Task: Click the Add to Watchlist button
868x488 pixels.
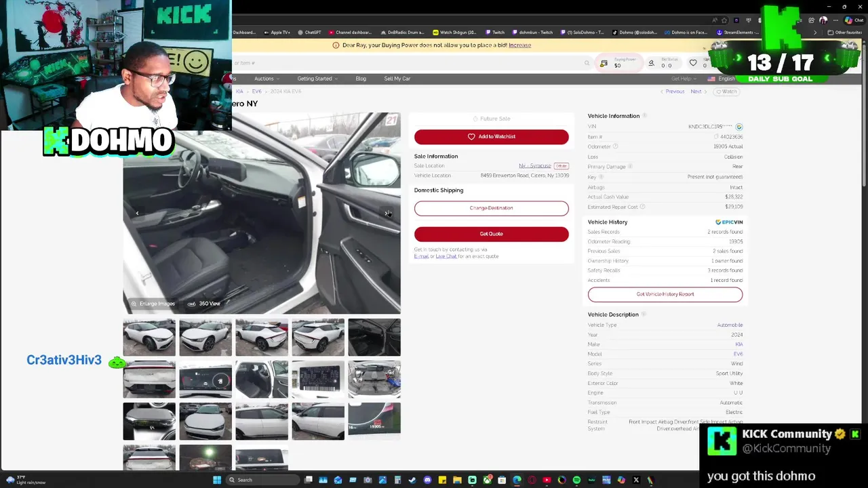Action: point(492,136)
